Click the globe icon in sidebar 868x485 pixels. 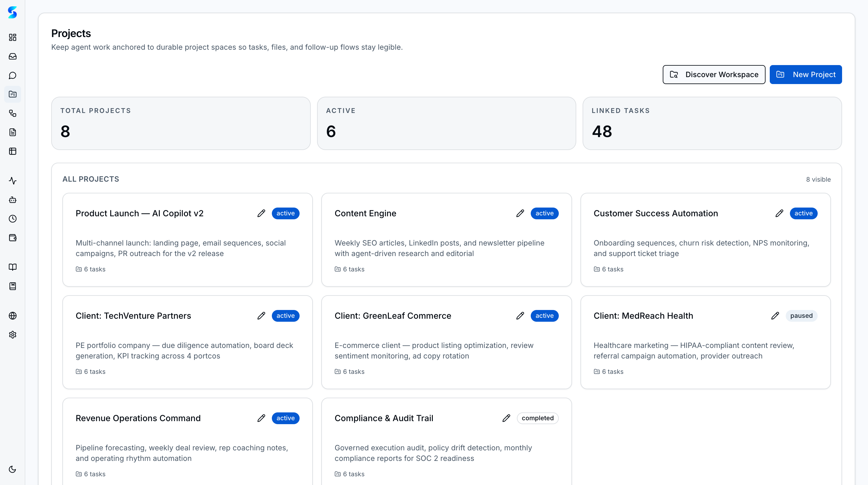click(x=12, y=316)
